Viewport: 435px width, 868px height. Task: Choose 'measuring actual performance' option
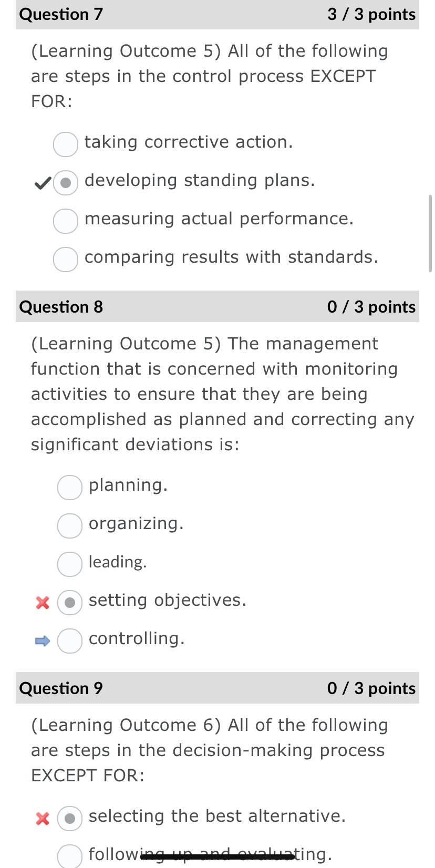(66, 221)
